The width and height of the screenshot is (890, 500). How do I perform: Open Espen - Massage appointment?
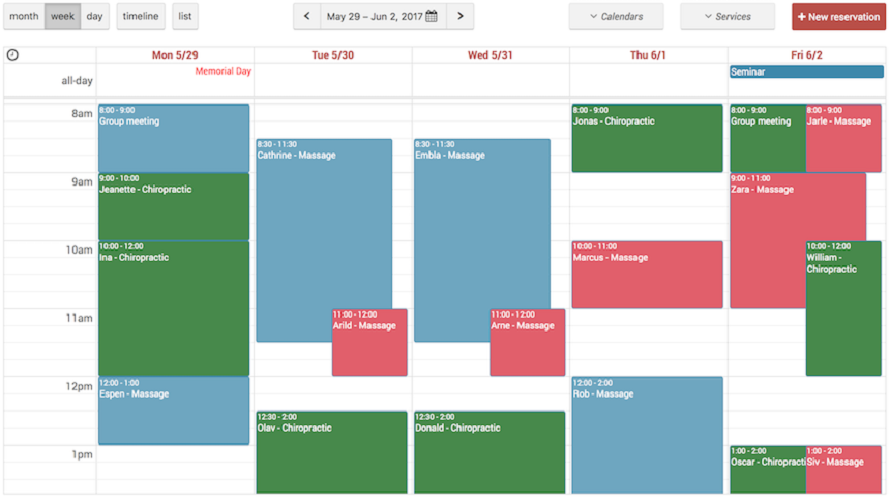click(x=174, y=410)
